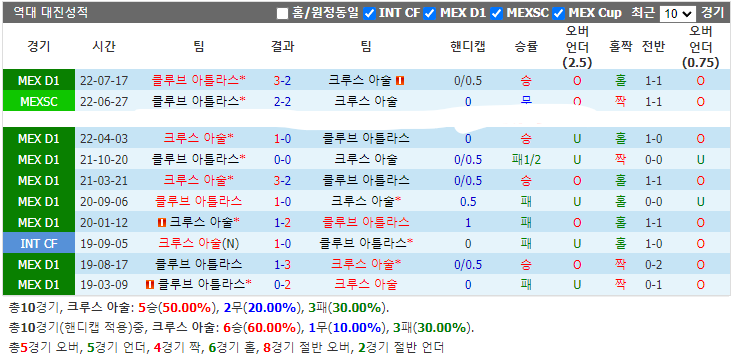The image size is (734, 364).
Task: Select home team 클루브 아틀라스 on 20-09-06
Action: click(199, 201)
